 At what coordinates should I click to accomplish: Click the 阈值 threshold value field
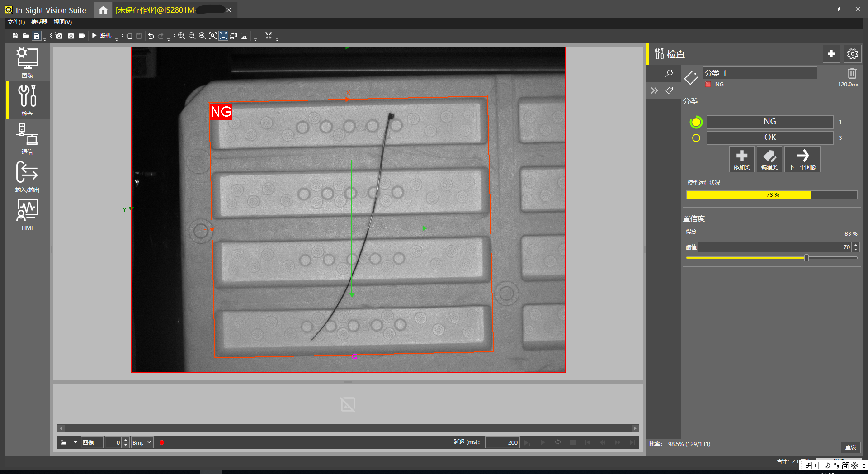(775, 247)
